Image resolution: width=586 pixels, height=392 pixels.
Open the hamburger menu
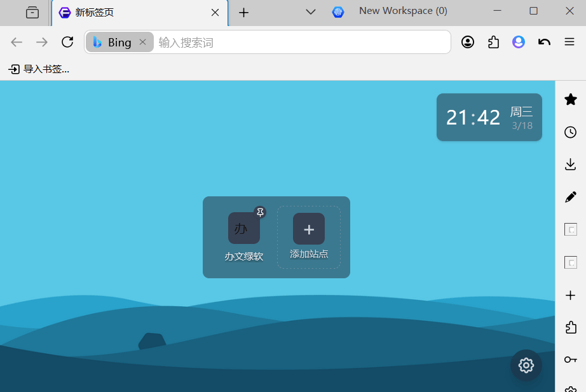coord(569,41)
